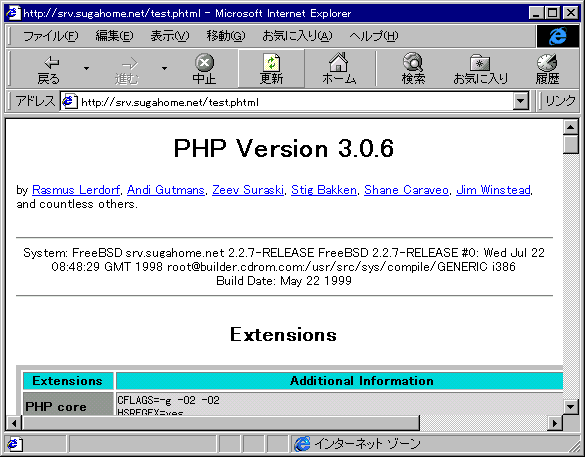Click the 'PHP Version 3.0.6' heading

284,148
